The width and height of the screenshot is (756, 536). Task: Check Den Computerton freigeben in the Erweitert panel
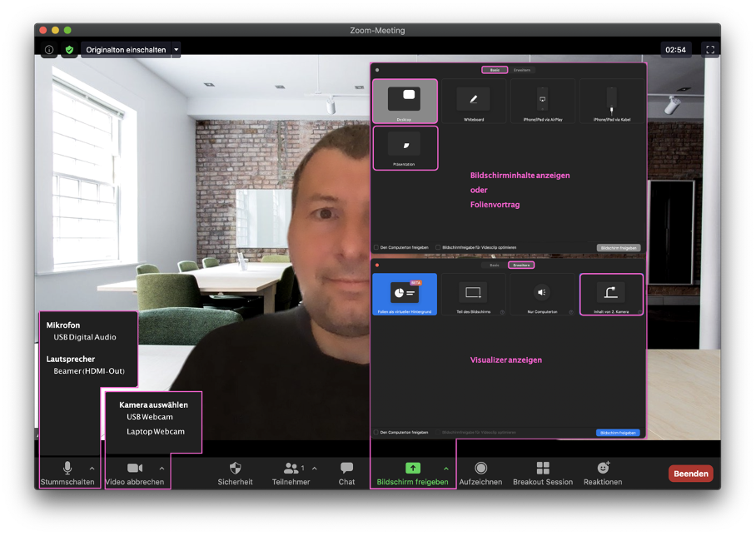click(x=376, y=432)
